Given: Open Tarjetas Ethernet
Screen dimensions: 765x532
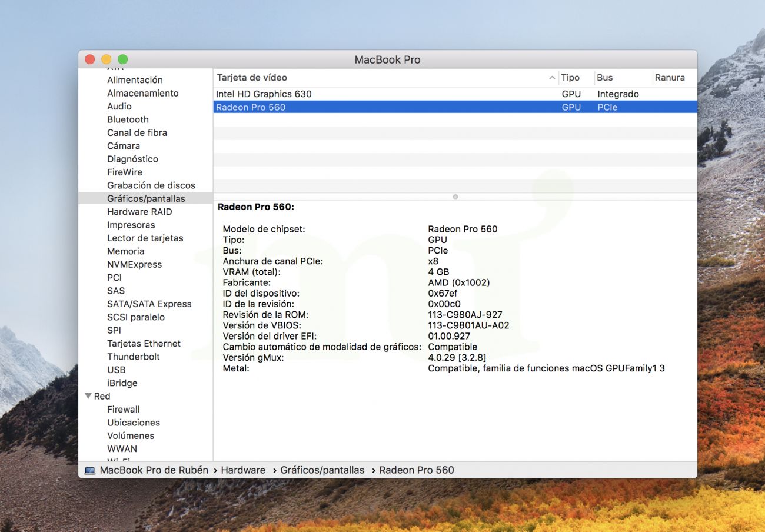Looking at the screenshot, I should coord(144,344).
